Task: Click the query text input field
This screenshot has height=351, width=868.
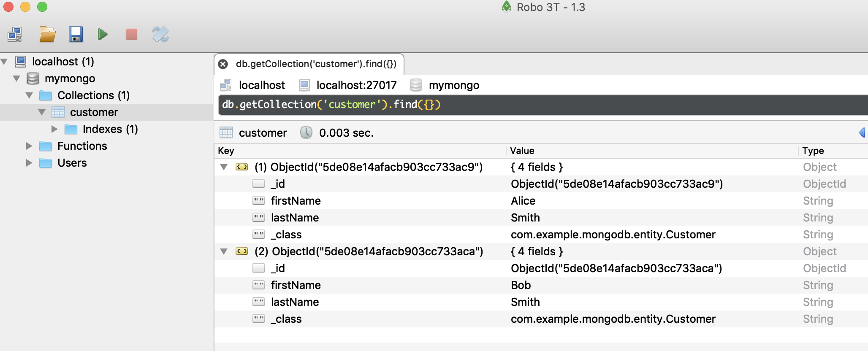Action: pyautogui.click(x=543, y=105)
